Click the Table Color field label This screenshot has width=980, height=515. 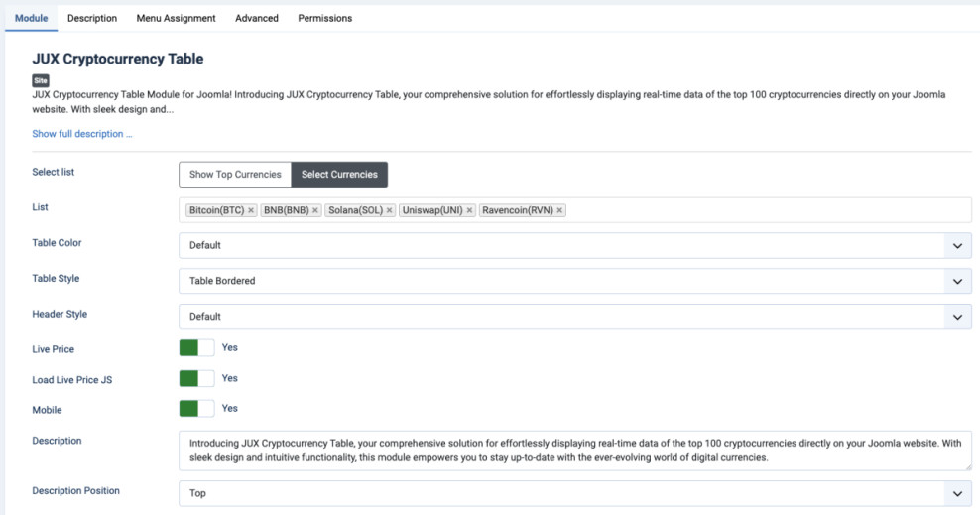click(57, 243)
